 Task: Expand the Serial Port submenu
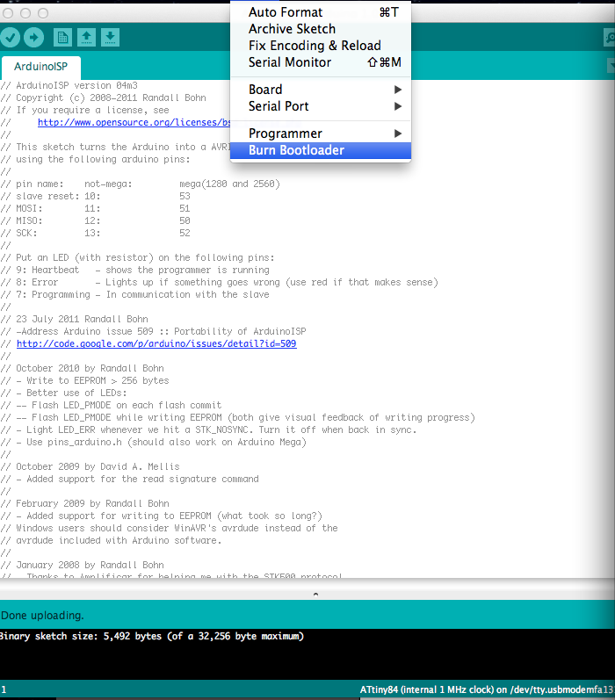tap(321, 106)
